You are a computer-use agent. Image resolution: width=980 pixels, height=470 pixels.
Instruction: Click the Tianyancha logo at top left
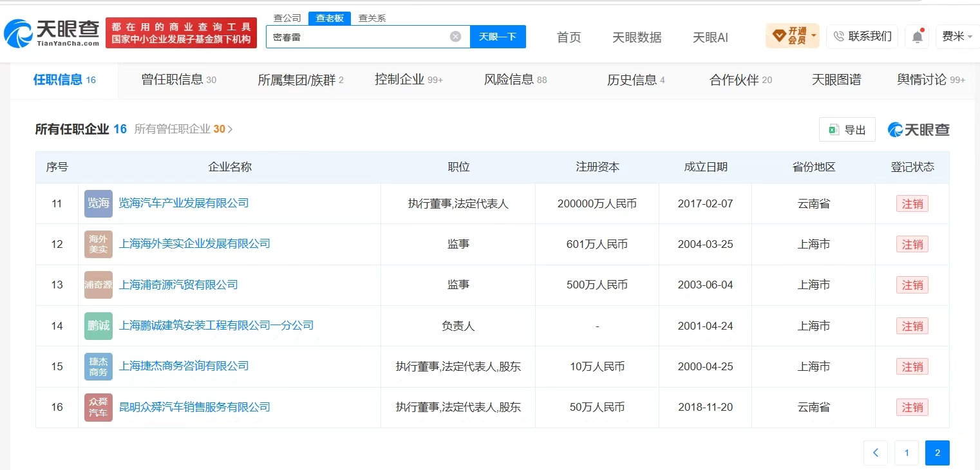click(52, 33)
